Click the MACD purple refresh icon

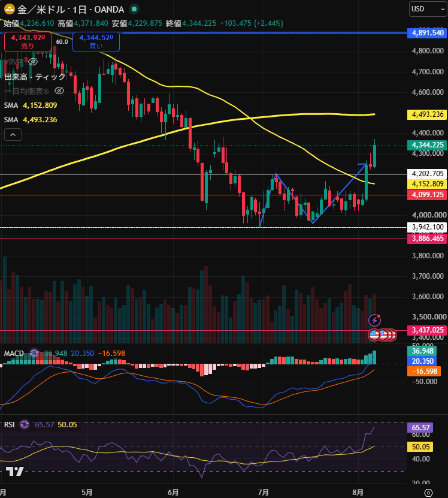click(x=34, y=353)
